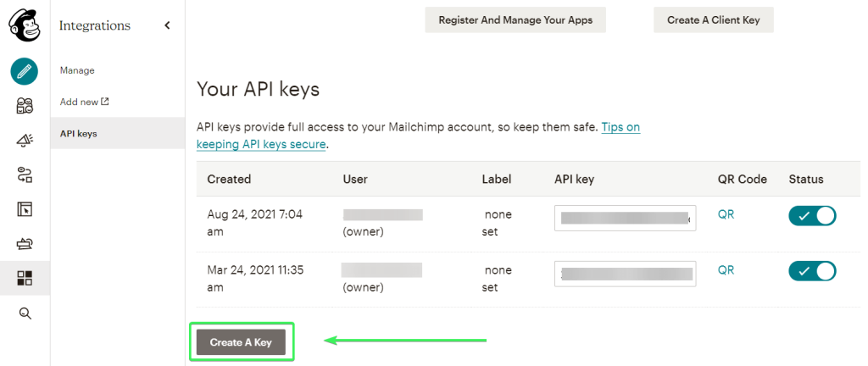Viewport: 868px width, 366px height.
Task: Open the Create pencil icon
Action: [25, 71]
